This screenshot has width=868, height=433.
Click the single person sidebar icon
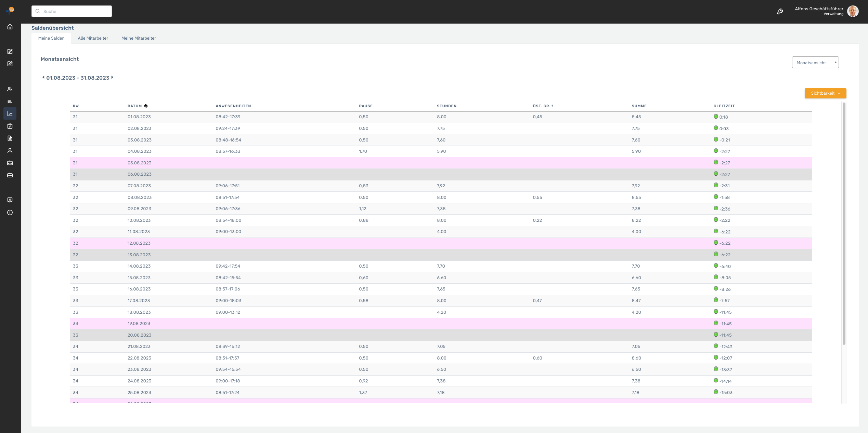10,151
